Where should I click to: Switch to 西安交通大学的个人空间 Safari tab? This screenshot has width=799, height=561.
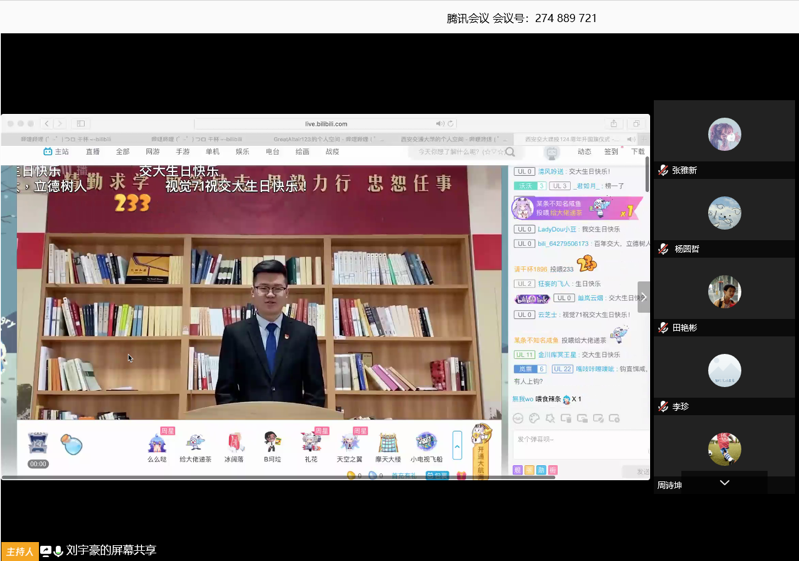click(450, 139)
